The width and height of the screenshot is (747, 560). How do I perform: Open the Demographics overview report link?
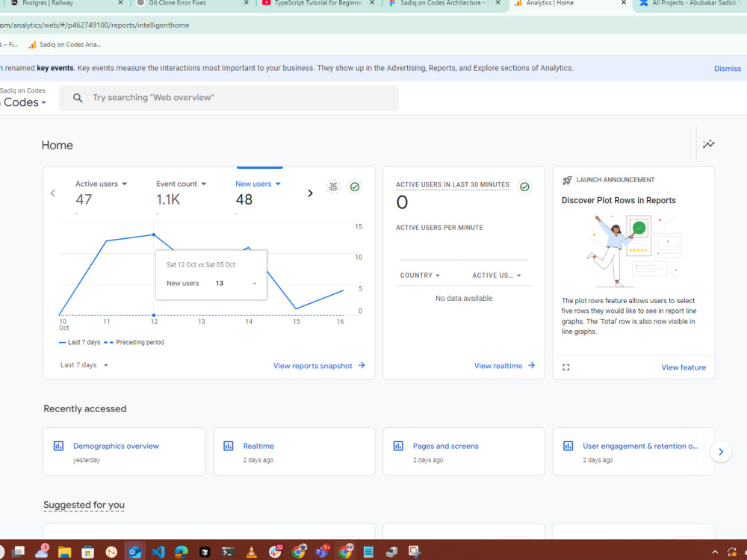[x=116, y=447]
